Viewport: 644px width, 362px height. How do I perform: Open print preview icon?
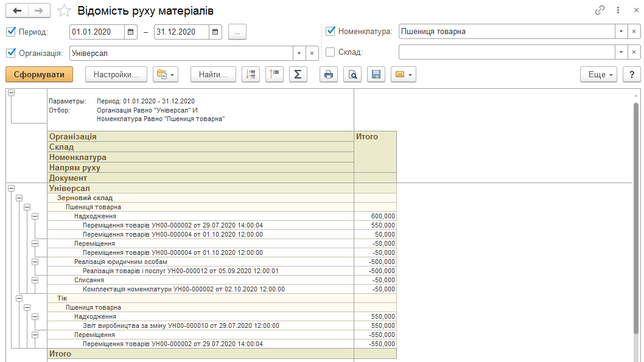(352, 74)
